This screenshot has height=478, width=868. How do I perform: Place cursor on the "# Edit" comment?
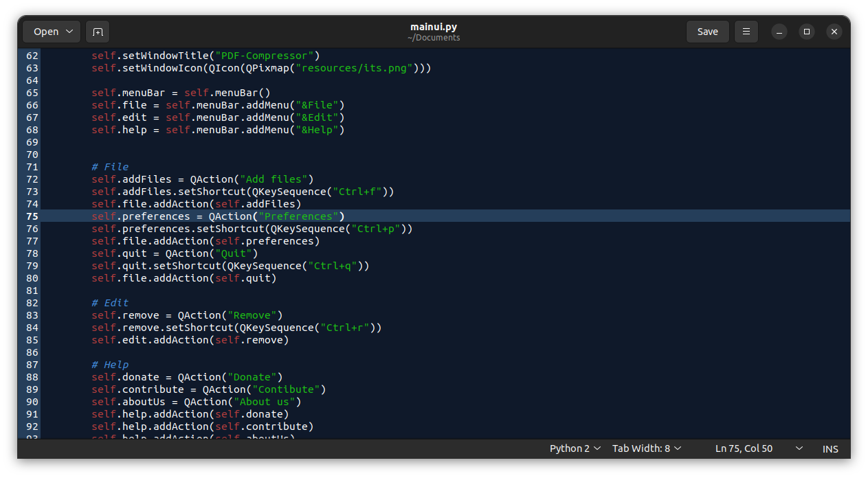(x=110, y=302)
